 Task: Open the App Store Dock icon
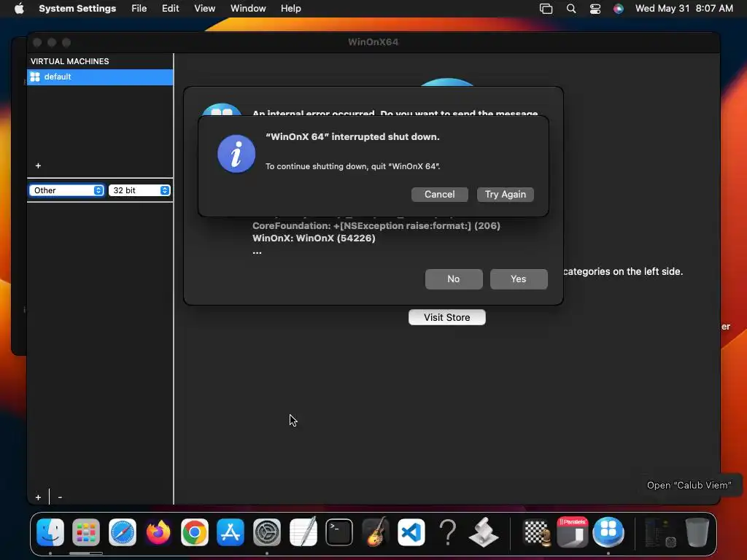tap(231, 532)
